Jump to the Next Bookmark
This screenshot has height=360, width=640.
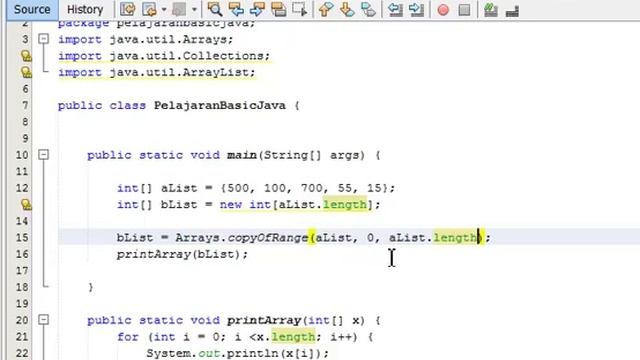click(x=347, y=9)
